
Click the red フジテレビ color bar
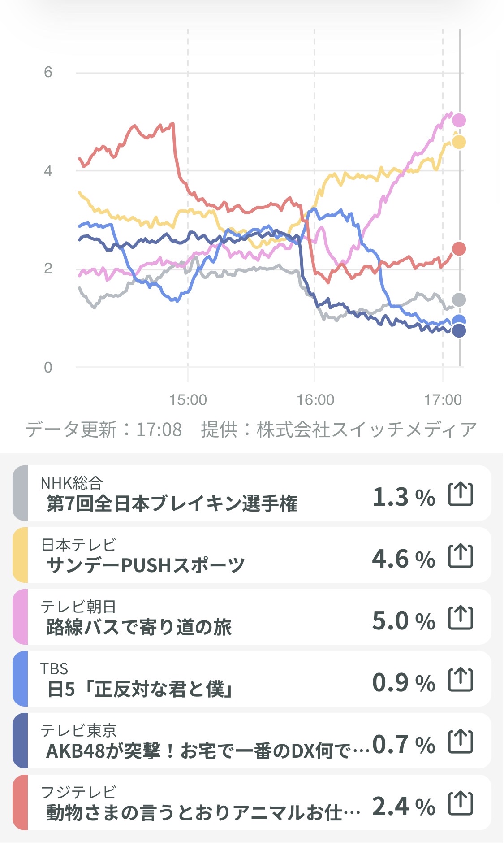pyautogui.click(x=21, y=803)
